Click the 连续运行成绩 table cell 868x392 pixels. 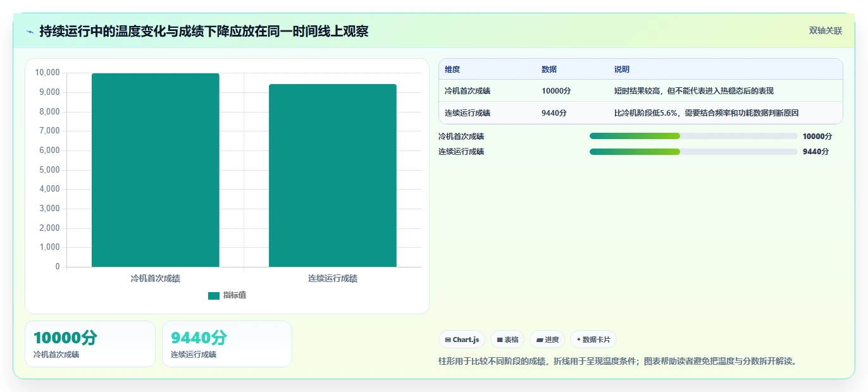[468, 113]
